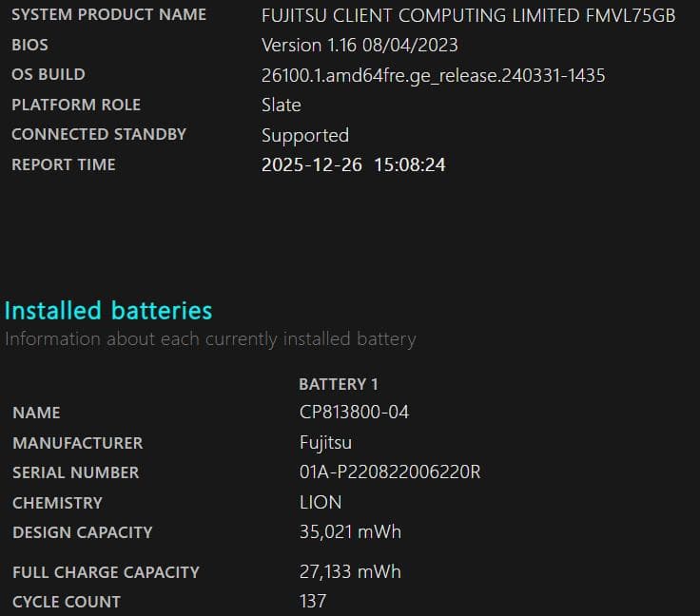Screen dimensions: 700x616
Task: Click the design capacity 35,021 mWh value
Action: click(350, 532)
